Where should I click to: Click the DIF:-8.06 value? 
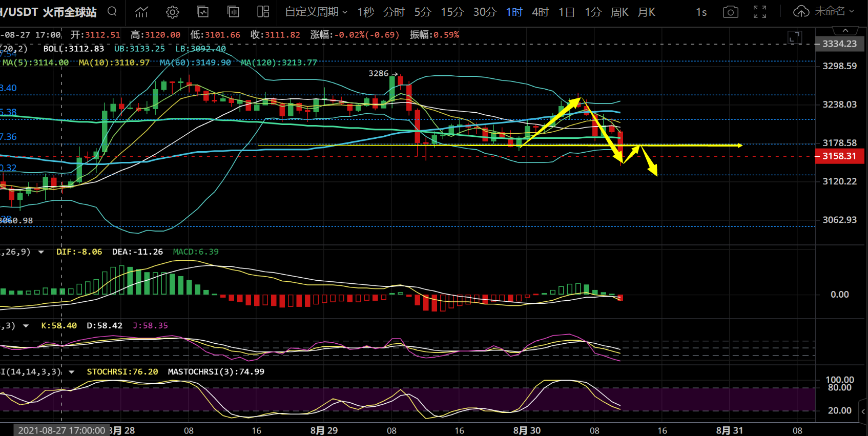pyautogui.click(x=79, y=252)
